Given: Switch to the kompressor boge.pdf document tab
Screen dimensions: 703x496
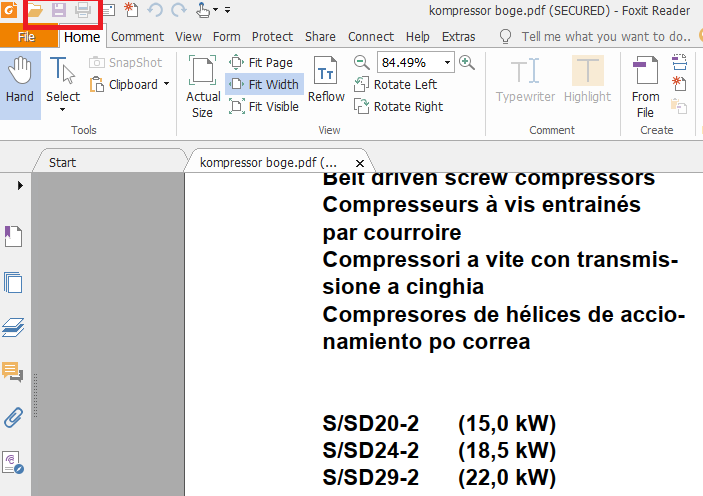Looking at the screenshot, I should tap(268, 162).
